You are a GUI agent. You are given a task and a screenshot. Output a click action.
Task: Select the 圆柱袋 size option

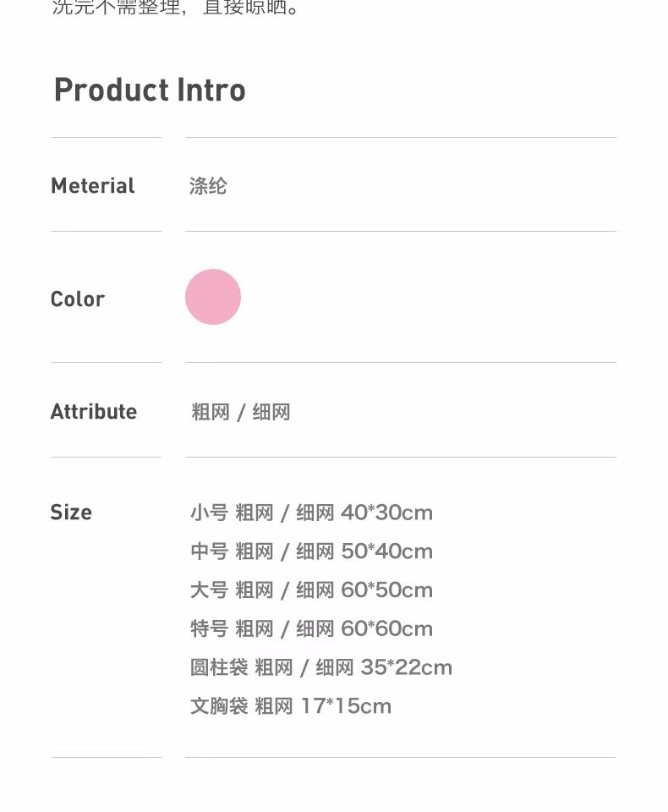(x=219, y=668)
